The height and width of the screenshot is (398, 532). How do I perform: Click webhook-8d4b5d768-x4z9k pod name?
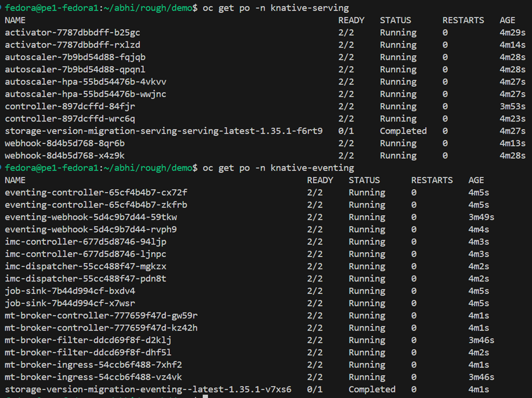pyautogui.click(x=64, y=156)
